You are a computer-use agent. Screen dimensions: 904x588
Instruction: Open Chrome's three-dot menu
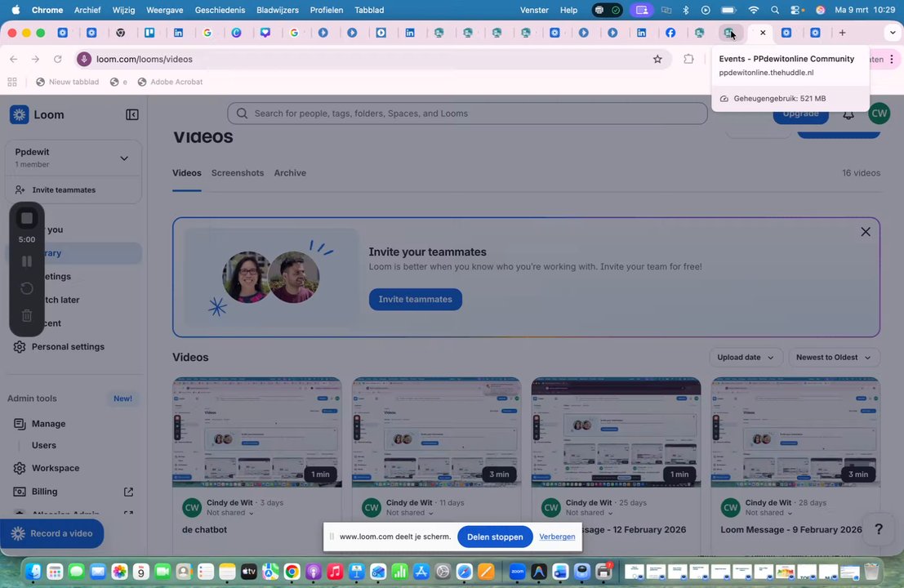[x=891, y=59]
